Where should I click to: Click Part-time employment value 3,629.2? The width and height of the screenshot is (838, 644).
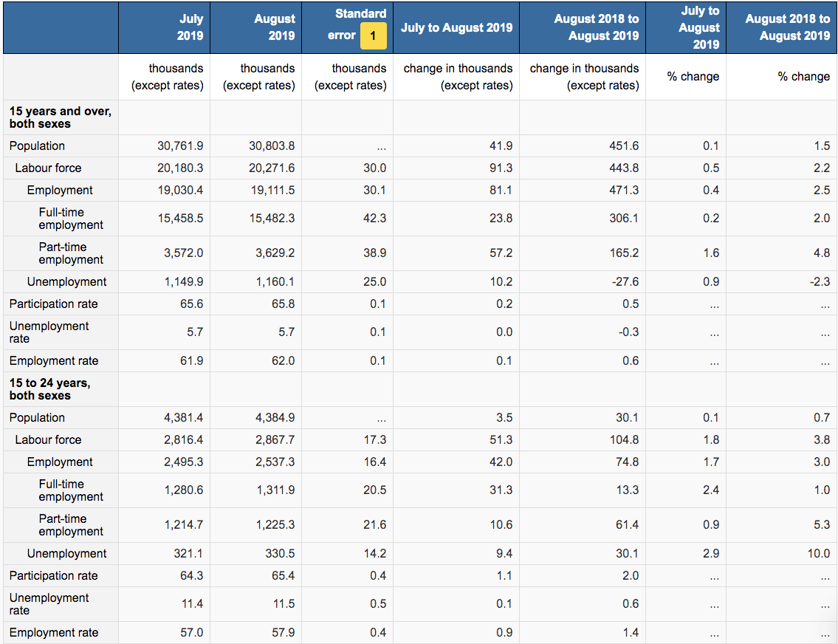[275, 253]
